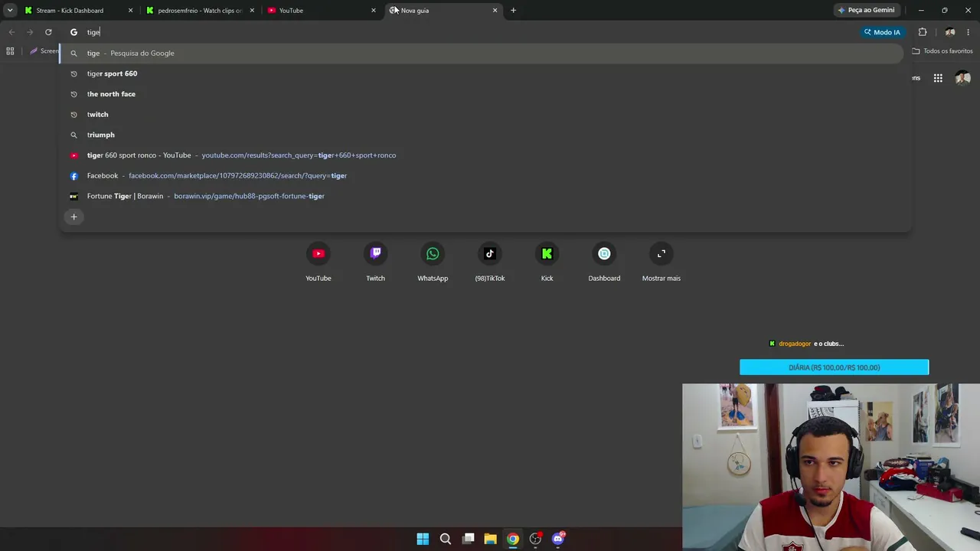Open Windows taskbar search
Image resolution: width=980 pixels, height=551 pixels.
pyautogui.click(x=446, y=539)
